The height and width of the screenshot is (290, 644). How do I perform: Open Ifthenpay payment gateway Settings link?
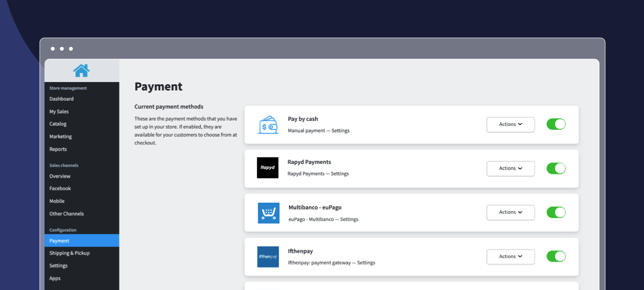coord(366,263)
